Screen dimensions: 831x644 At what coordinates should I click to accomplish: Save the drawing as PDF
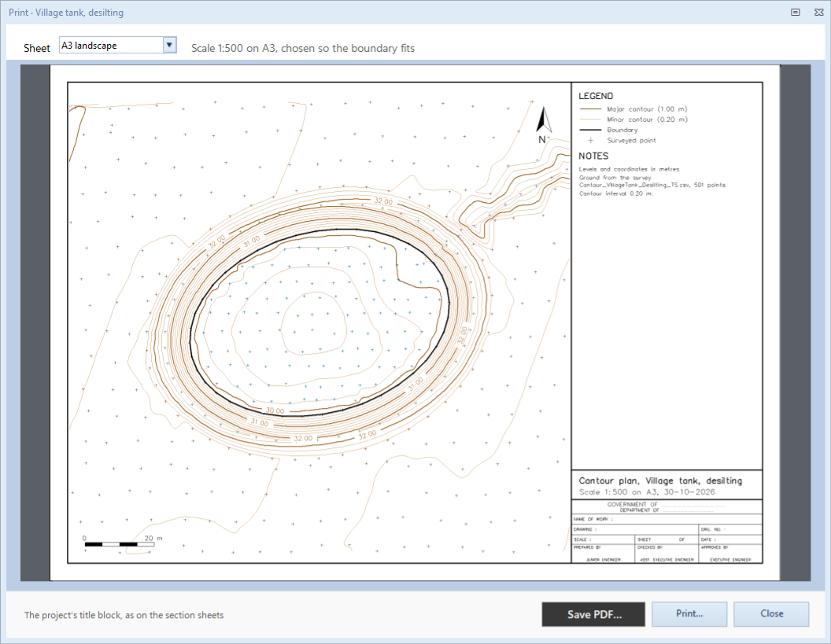593,614
